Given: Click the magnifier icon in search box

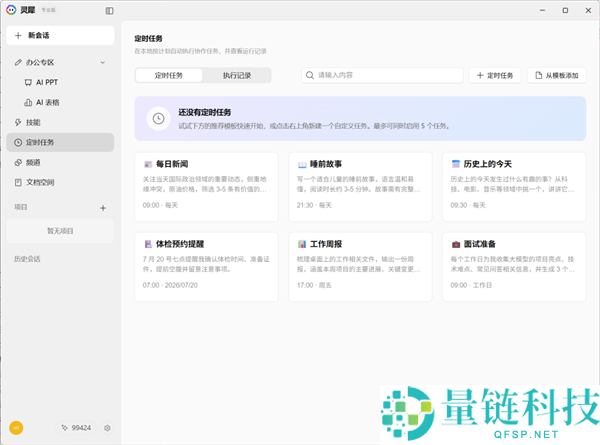Looking at the screenshot, I should 310,75.
